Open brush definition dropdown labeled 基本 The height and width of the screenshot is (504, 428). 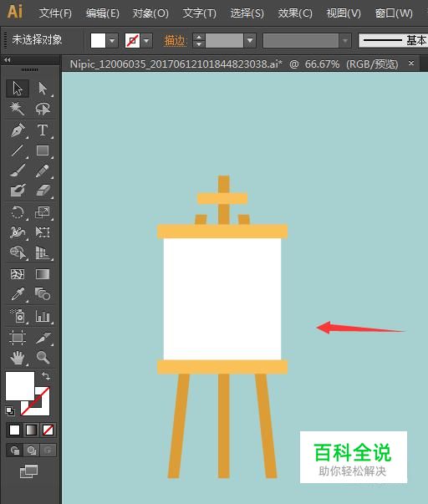coord(393,41)
